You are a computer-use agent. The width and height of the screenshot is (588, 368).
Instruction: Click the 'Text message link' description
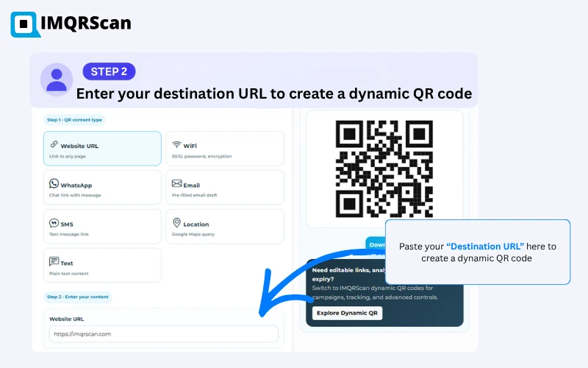69,234
